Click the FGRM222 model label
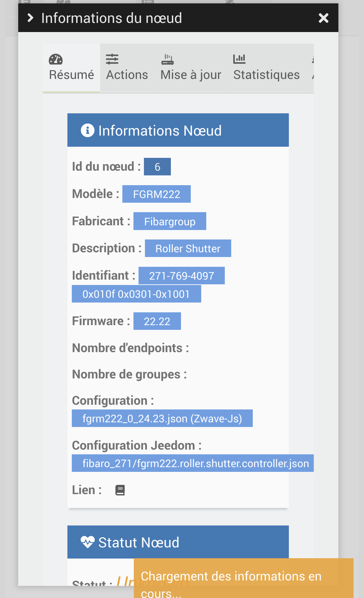Viewport: 364px width, 598px height. coord(156,194)
